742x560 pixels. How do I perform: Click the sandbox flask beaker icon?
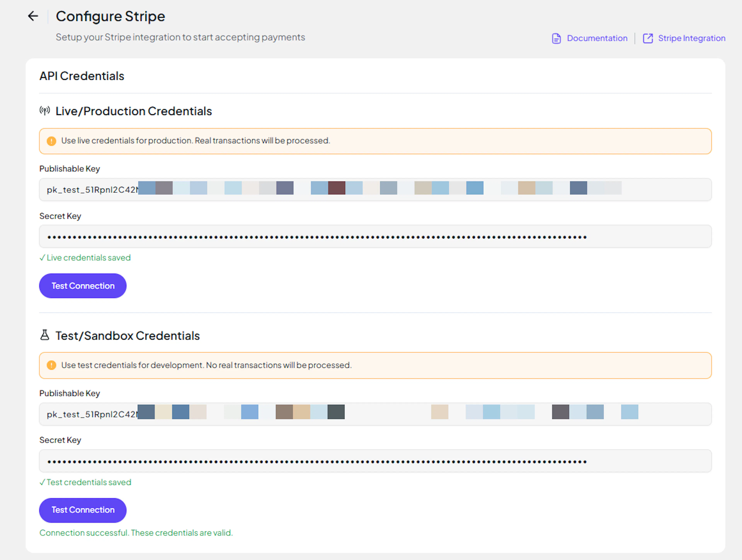(x=45, y=335)
